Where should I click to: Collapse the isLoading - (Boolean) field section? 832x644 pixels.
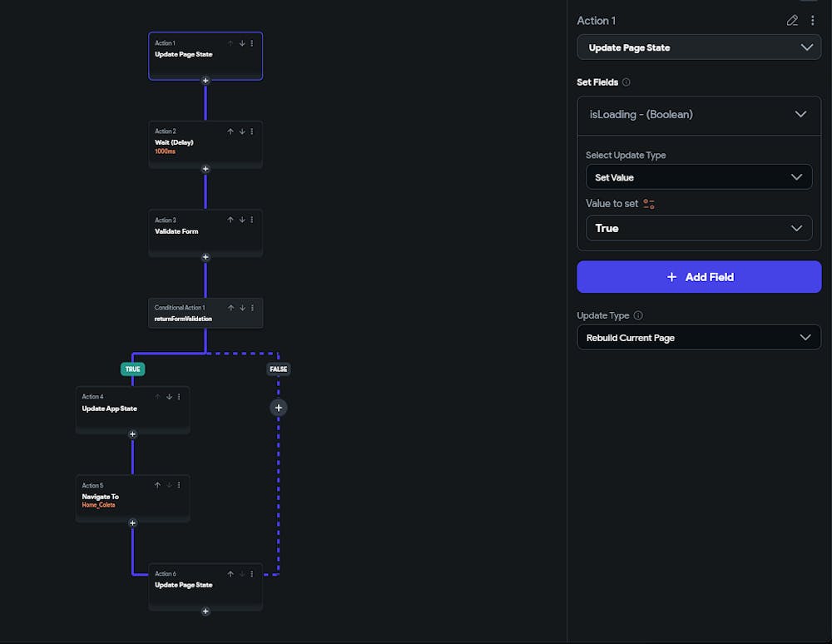(800, 114)
